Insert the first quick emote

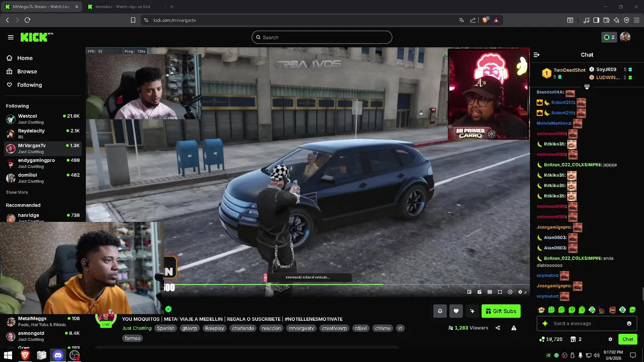point(541,310)
